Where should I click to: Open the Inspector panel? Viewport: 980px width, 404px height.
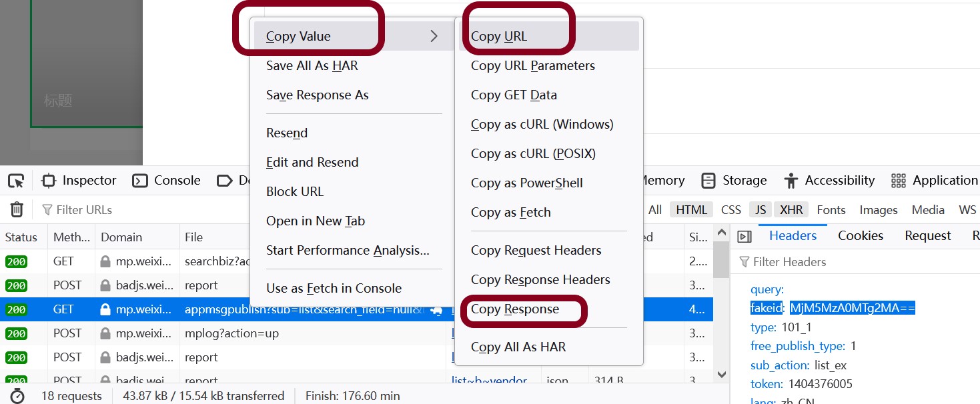[79, 181]
